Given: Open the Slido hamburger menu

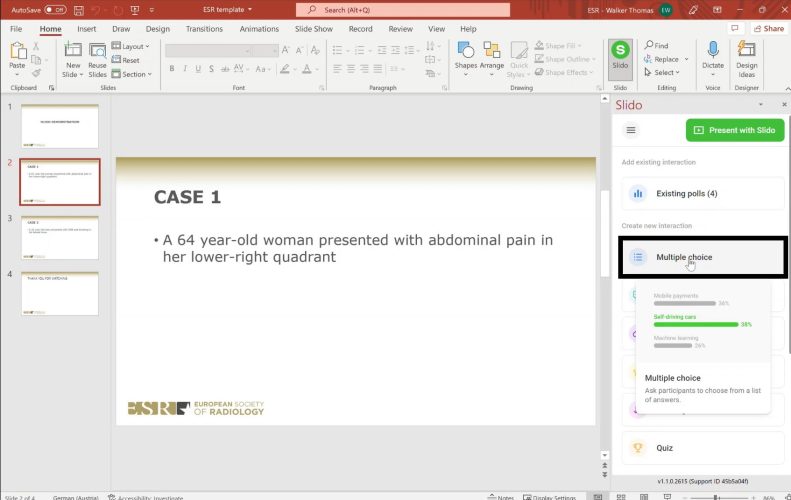Looking at the screenshot, I should [631, 130].
